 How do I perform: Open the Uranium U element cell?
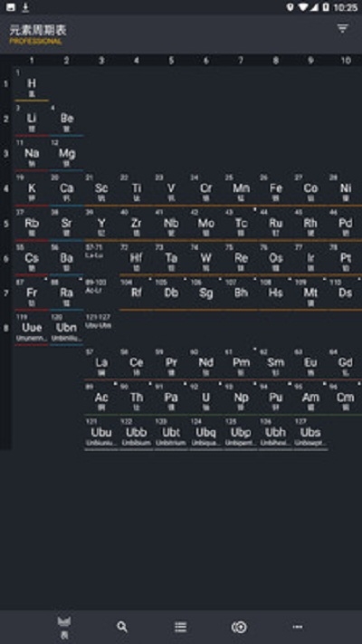point(206,399)
